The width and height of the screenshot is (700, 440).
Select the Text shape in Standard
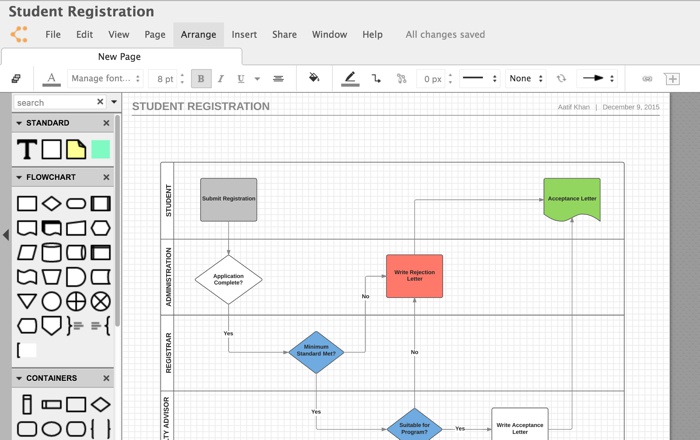27,149
